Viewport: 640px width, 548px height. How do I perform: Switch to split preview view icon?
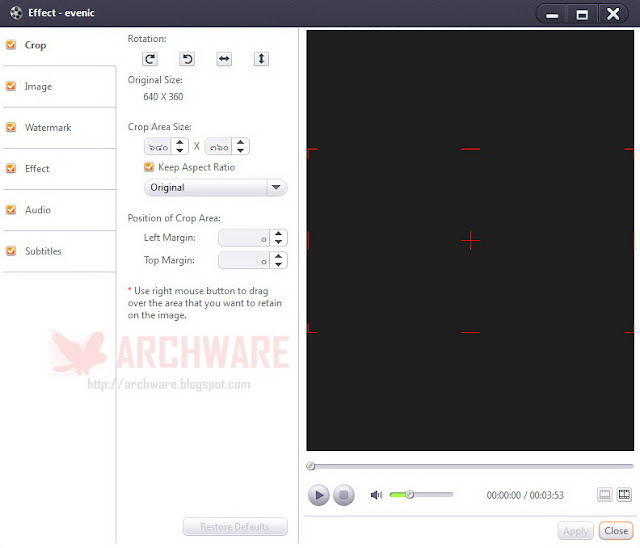pyautogui.click(x=624, y=495)
